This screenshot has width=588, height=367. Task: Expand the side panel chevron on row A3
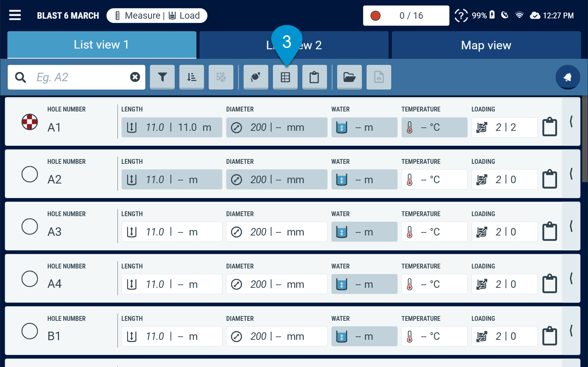[x=571, y=226]
